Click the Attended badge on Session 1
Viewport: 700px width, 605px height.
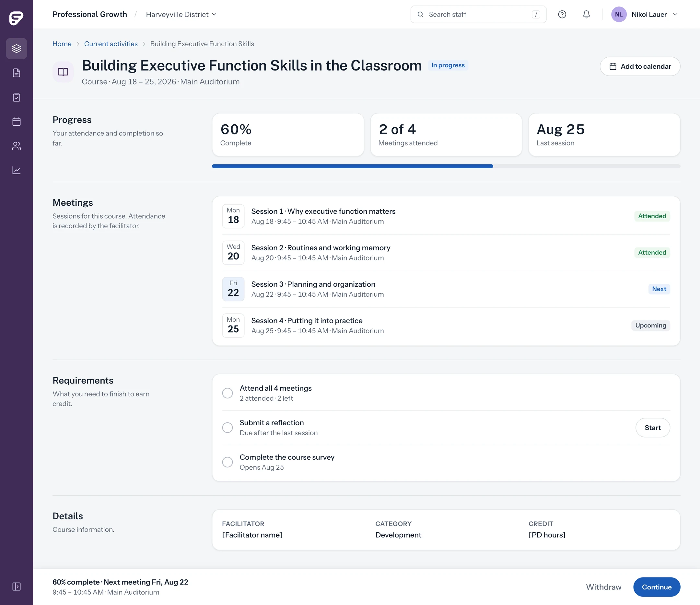tap(652, 216)
